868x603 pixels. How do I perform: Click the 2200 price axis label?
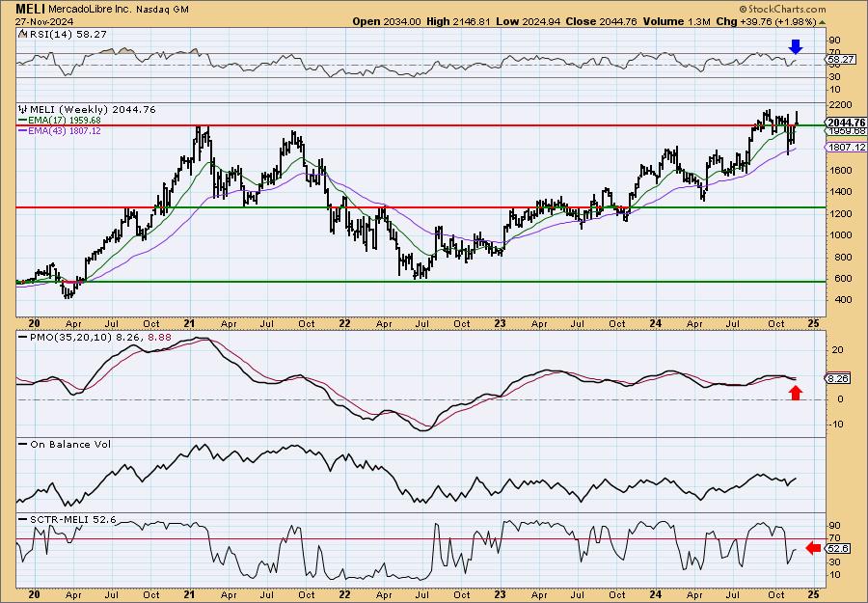point(840,104)
